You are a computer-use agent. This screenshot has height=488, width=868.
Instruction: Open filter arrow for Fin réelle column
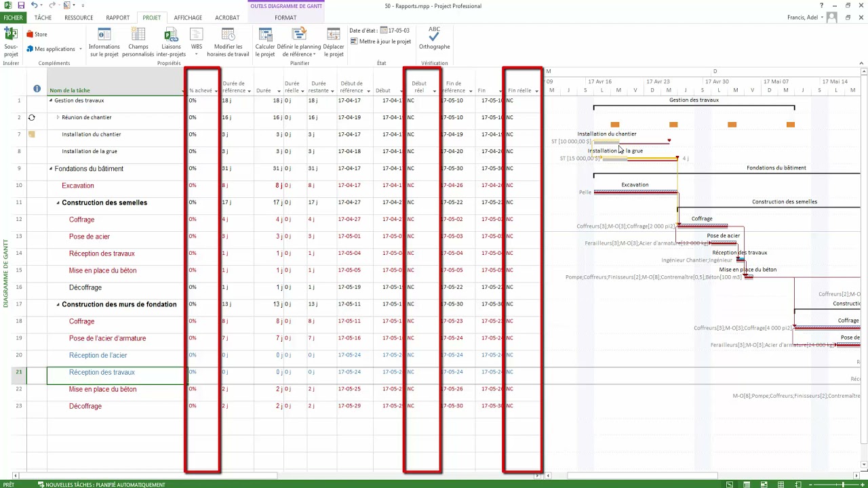(x=536, y=91)
